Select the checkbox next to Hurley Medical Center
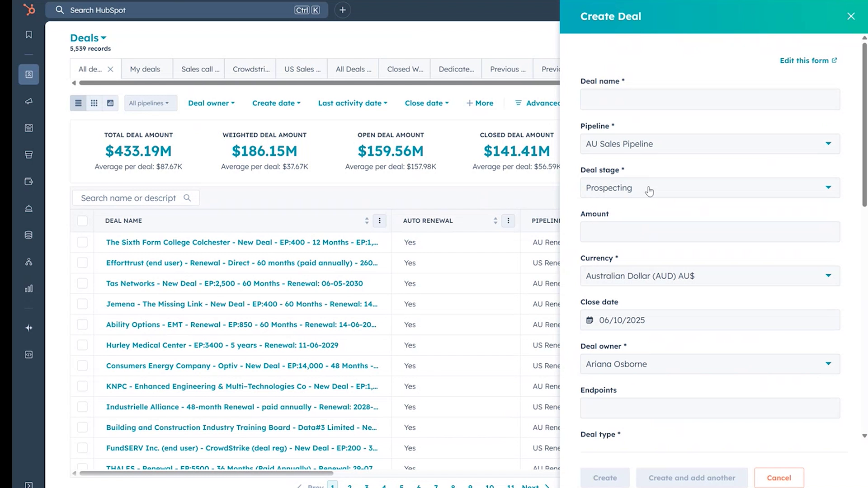This screenshot has width=868, height=488. pos(82,345)
